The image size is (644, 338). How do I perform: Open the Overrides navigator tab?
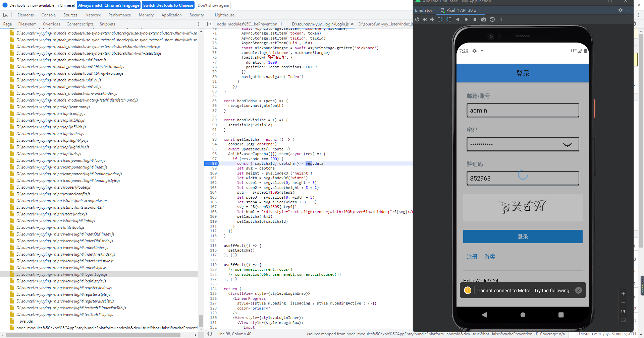[x=52, y=24]
